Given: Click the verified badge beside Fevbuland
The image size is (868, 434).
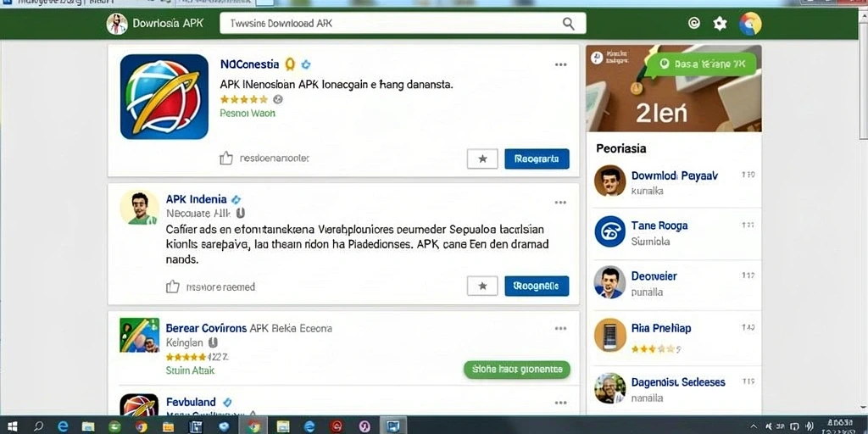Looking at the screenshot, I should coord(226,403).
